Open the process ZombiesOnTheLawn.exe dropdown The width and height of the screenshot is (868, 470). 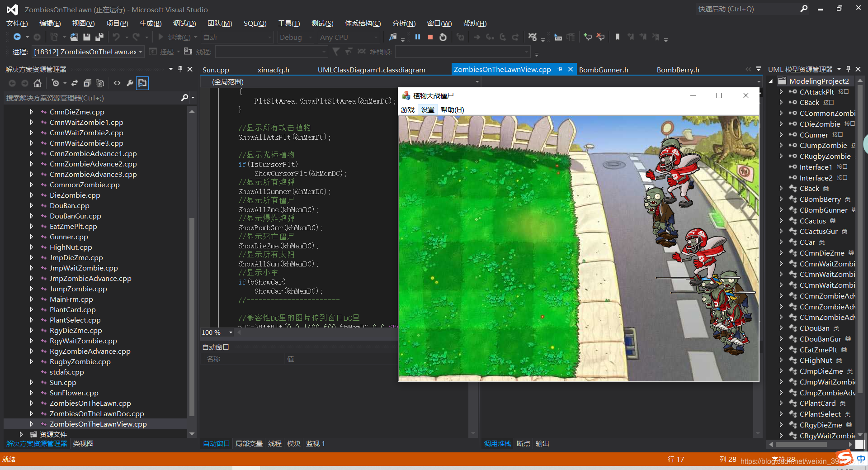(88, 52)
